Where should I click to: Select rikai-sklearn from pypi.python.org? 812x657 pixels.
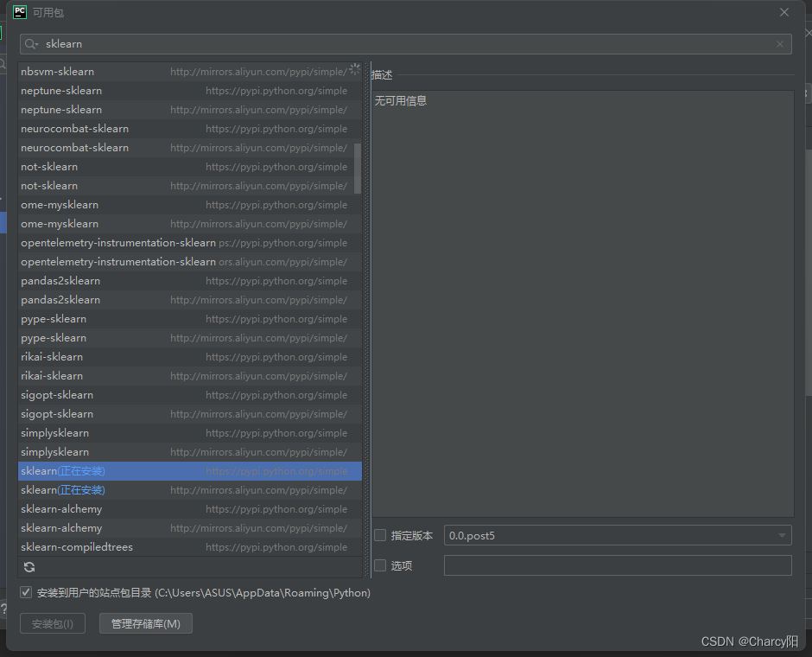[x=189, y=356]
